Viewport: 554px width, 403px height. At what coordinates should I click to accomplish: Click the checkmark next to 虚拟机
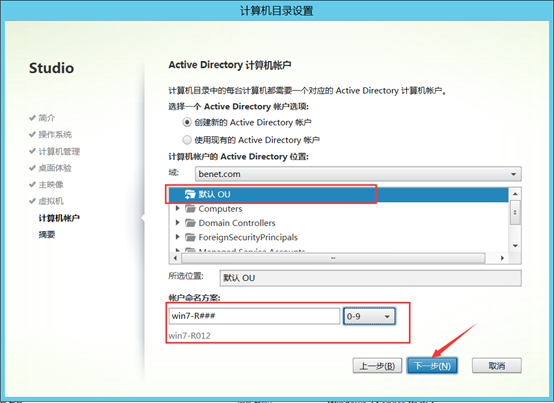33,201
